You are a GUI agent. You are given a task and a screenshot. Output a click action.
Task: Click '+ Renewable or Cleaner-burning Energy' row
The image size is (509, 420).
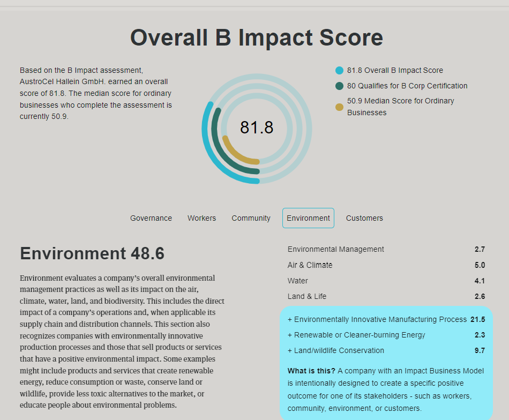click(x=386, y=335)
